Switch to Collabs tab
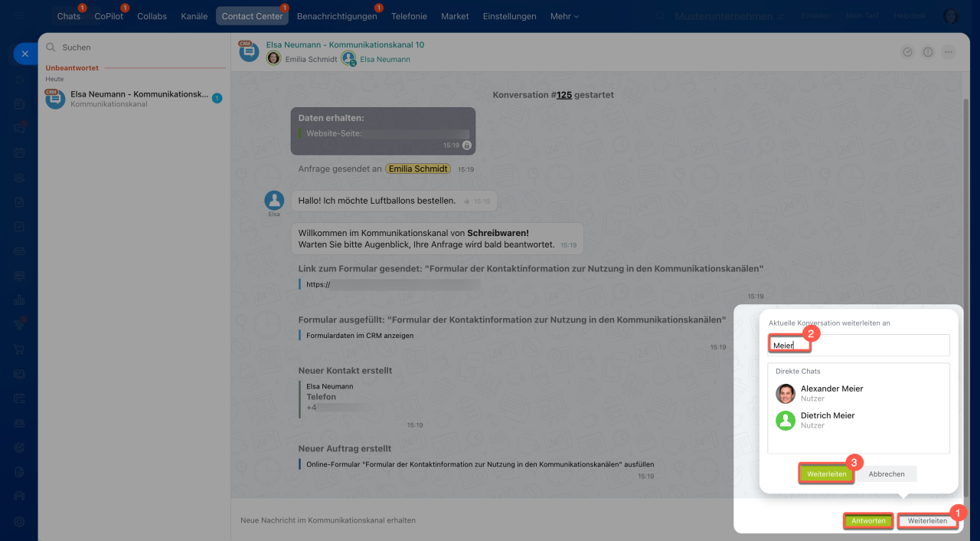 point(152,16)
